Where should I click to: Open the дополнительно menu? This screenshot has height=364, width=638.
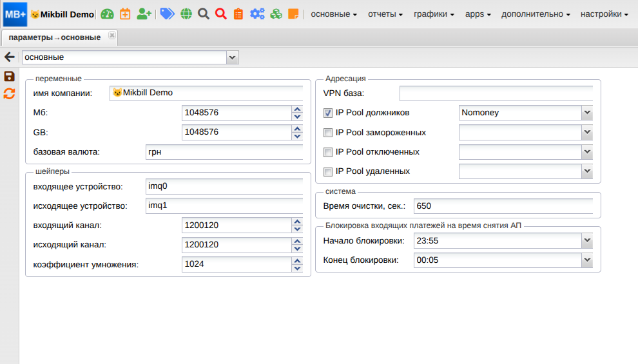click(536, 14)
